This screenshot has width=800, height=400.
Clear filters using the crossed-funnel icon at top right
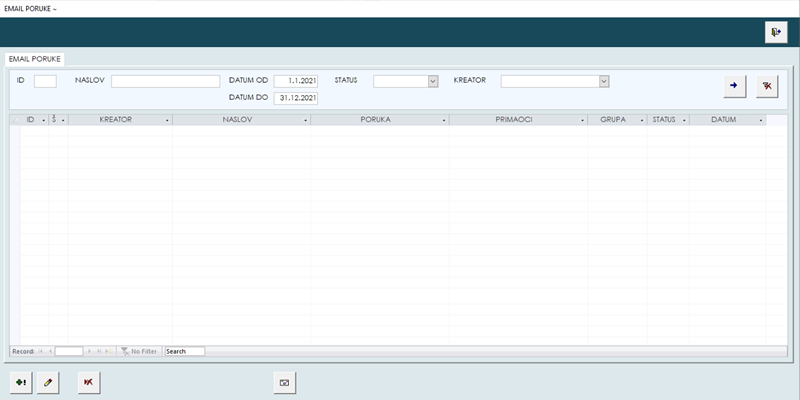tap(767, 86)
